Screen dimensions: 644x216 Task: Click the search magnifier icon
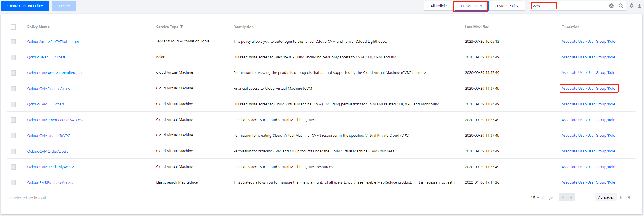[621, 6]
